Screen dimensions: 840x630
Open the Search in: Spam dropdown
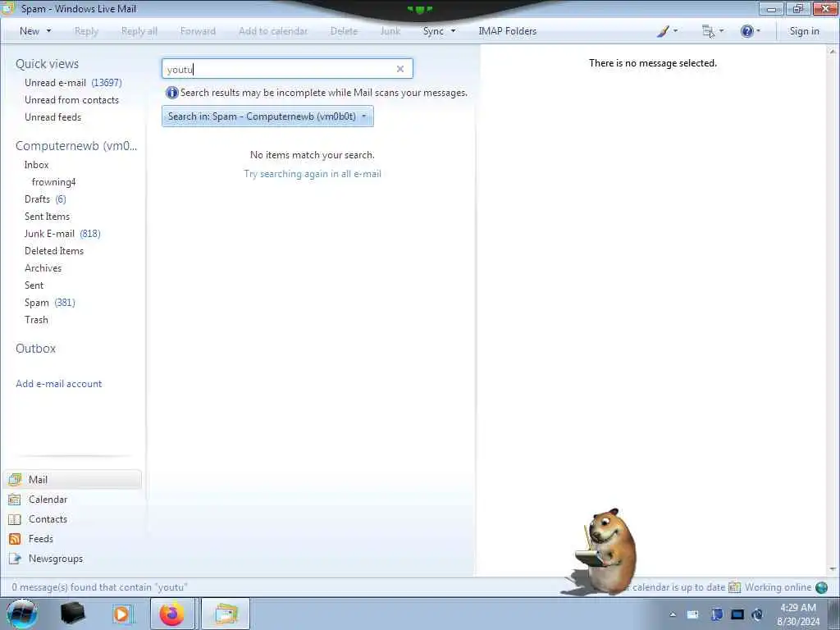[267, 116]
